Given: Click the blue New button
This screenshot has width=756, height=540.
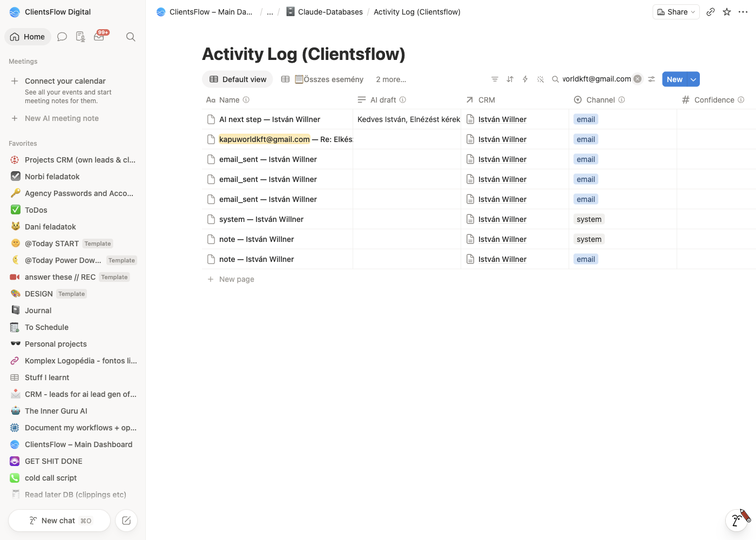Looking at the screenshot, I should click(x=674, y=79).
